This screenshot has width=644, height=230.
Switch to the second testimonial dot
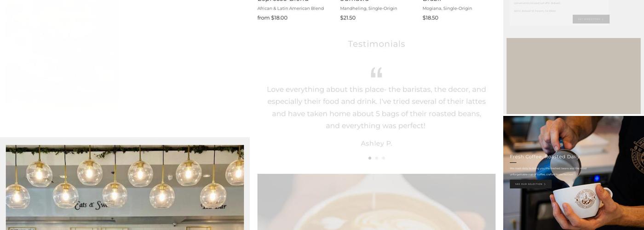coord(377,158)
